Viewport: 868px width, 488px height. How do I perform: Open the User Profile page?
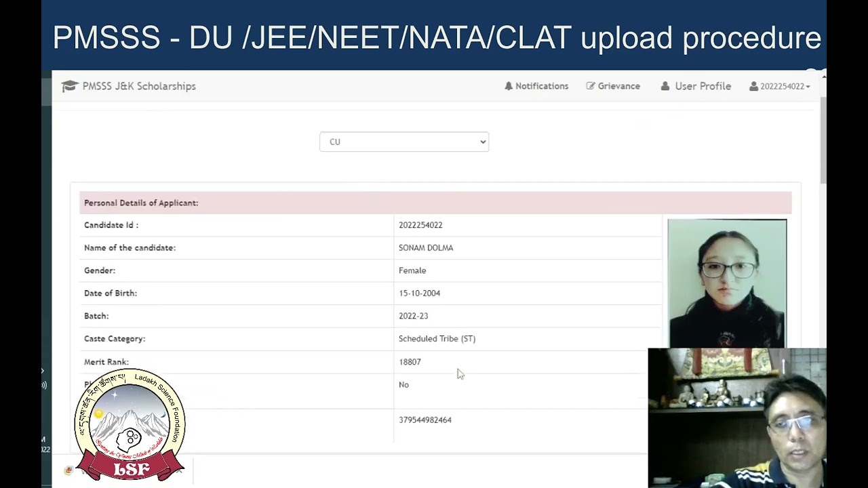(703, 86)
